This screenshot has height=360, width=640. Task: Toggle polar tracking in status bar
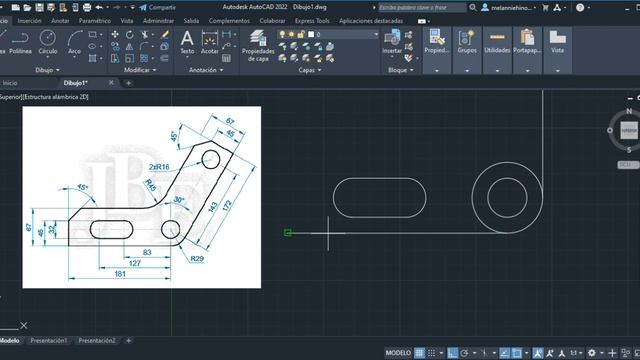464,353
